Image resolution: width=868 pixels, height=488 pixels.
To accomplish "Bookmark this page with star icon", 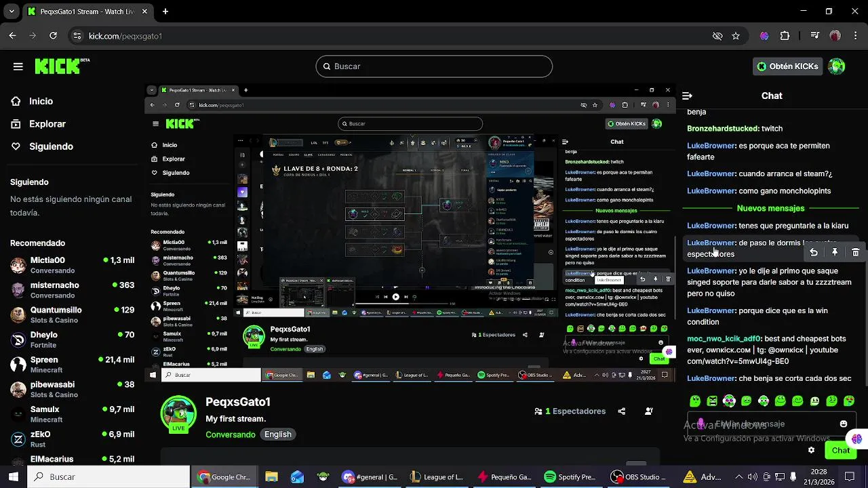I will pos(736,36).
